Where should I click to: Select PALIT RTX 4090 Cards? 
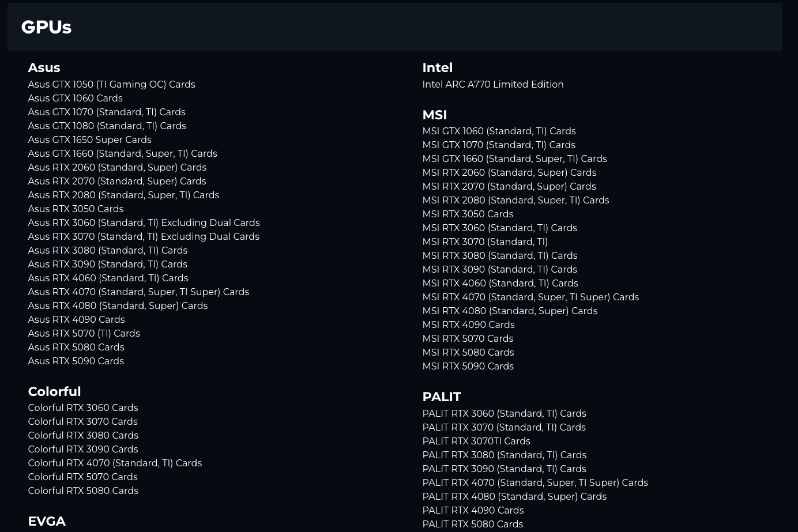pyautogui.click(x=473, y=510)
